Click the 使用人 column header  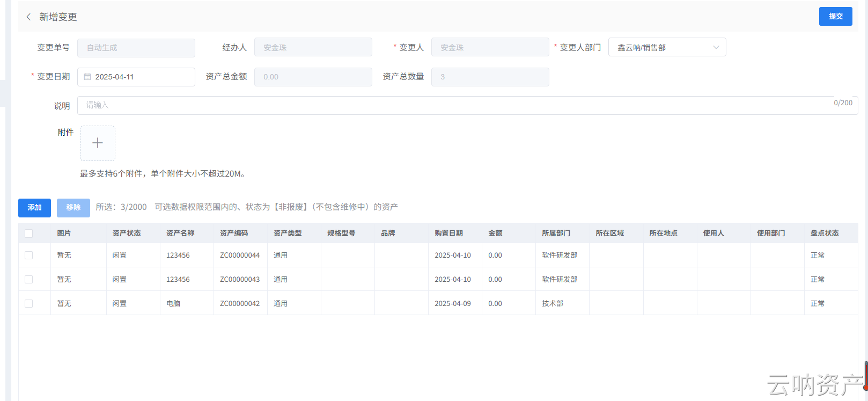(713, 234)
